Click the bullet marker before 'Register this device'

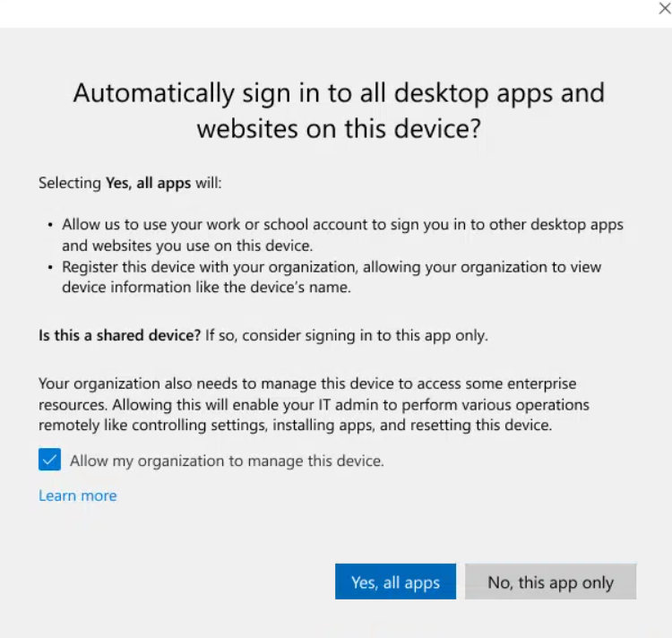point(50,267)
